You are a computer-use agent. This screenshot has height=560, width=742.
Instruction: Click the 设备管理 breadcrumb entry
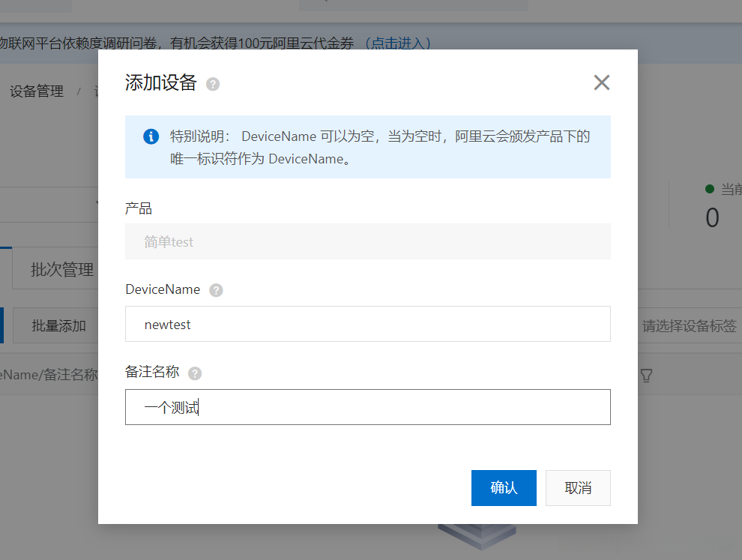pos(36,90)
